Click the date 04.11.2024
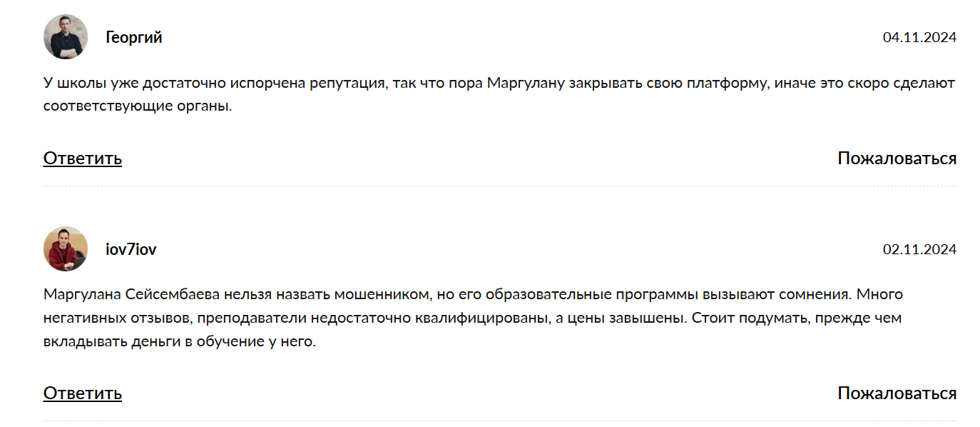 [x=919, y=37]
